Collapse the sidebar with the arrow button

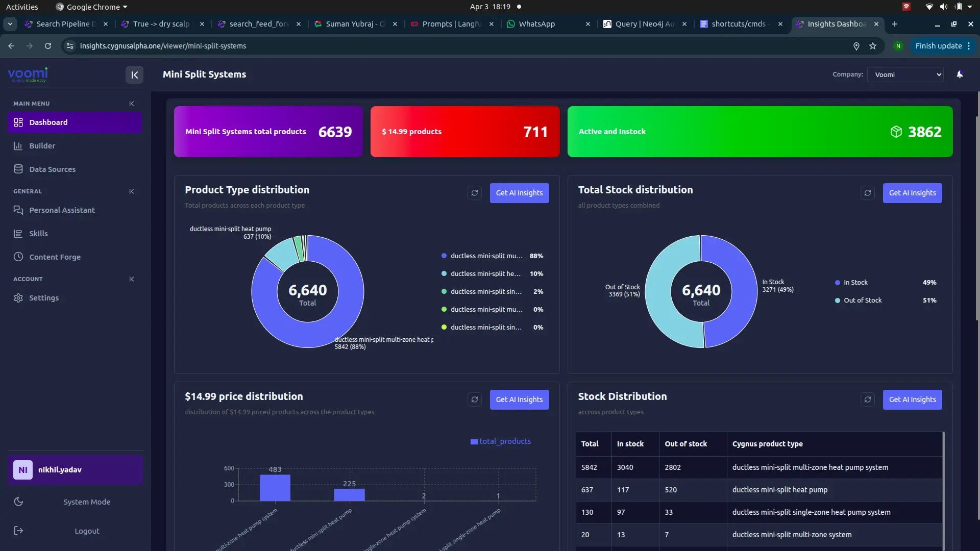coord(134,74)
